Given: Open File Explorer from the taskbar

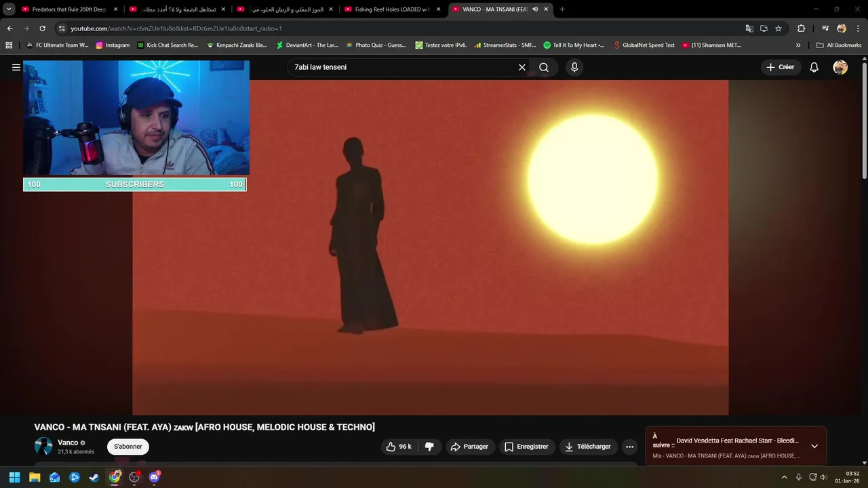Looking at the screenshot, I should tap(35, 477).
